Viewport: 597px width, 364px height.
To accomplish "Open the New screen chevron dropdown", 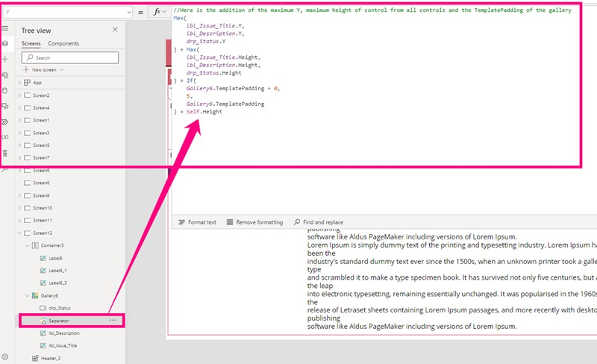I will pos(62,69).
